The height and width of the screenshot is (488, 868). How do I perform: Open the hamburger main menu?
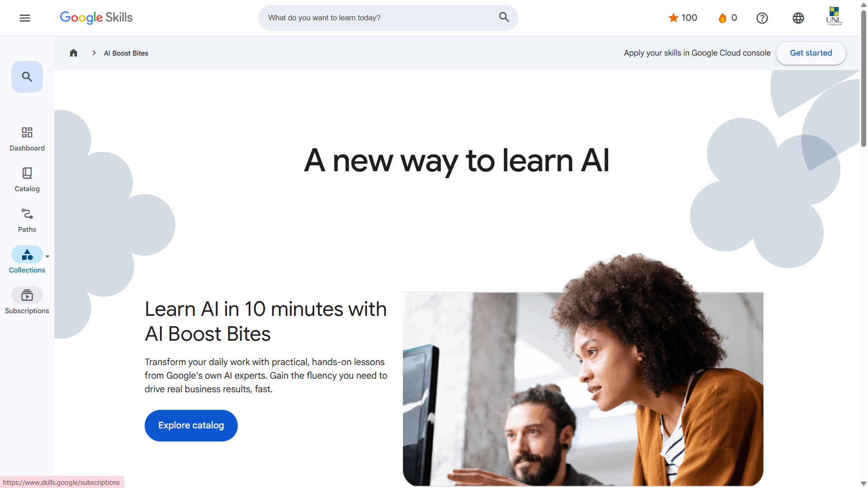(x=25, y=18)
